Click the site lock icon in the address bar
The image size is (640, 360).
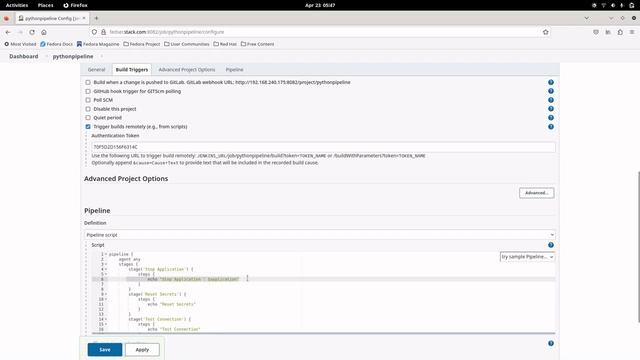103,32
